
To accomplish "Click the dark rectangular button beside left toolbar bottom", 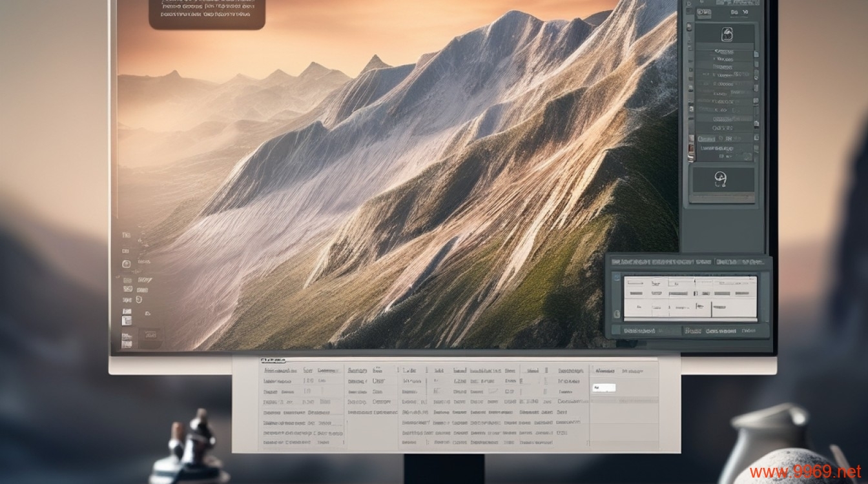I will [x=150, y=336].
